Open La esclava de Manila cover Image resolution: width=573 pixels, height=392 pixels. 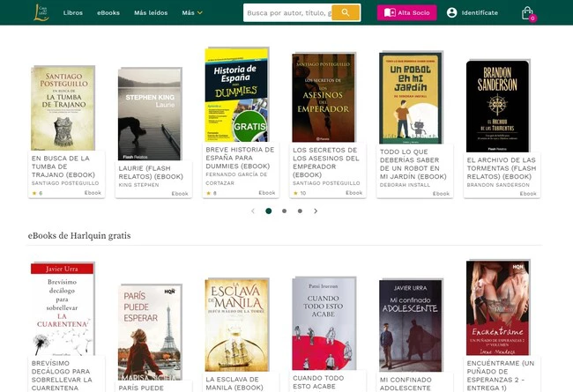point(237,325)
